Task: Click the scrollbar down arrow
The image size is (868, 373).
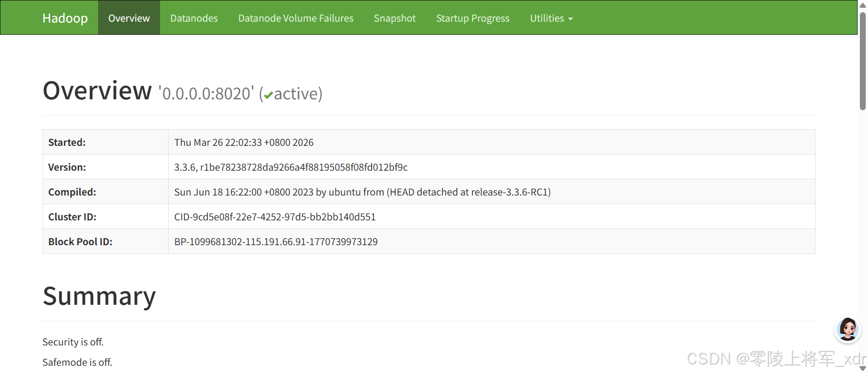Action: coord(863,368)
